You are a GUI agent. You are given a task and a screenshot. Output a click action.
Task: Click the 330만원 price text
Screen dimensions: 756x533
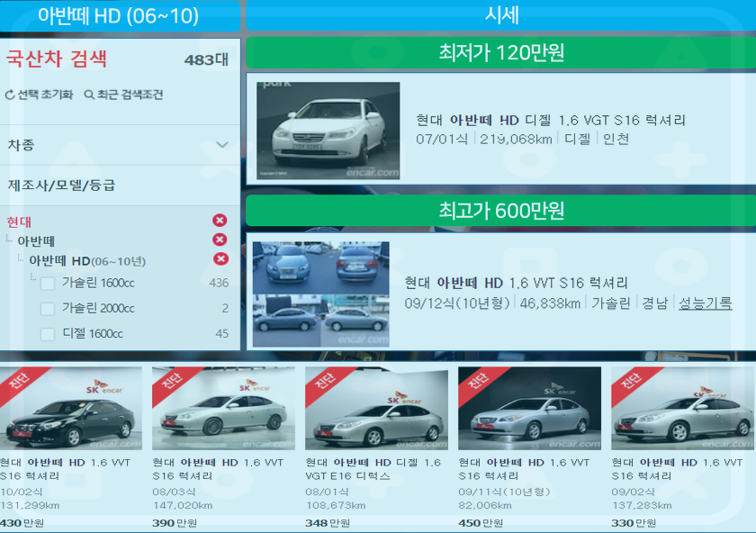[634, 523]
